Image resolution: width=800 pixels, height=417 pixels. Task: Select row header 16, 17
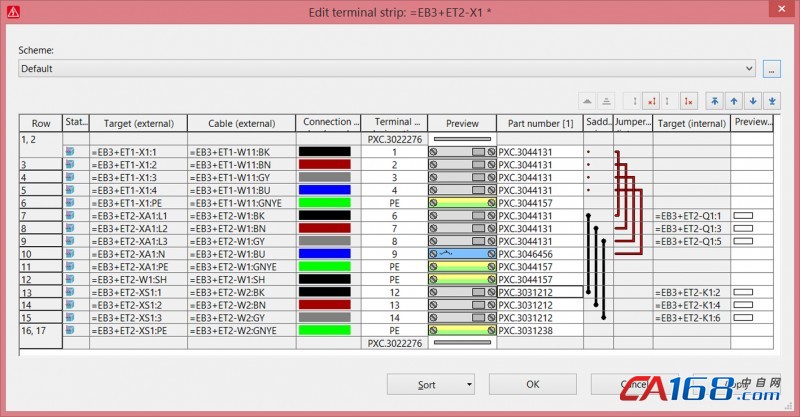pyautogui.click(x=41, y=336)
